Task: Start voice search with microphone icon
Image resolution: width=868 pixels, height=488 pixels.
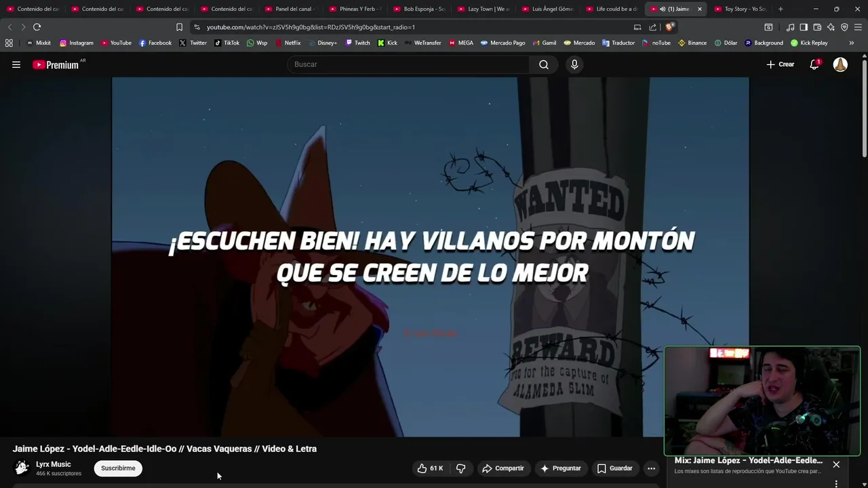Action: [574, 64]
